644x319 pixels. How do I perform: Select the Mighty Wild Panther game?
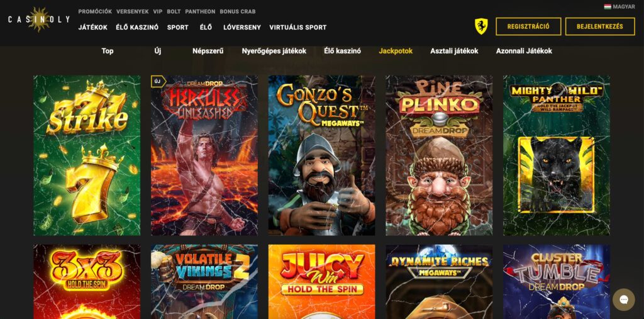point(557,155)
